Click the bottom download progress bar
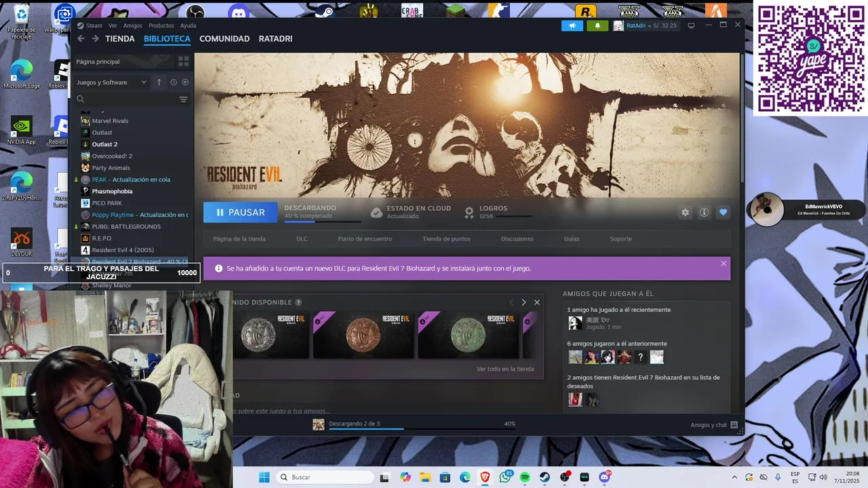The height and width of the screenshot is (488, 868). pyautogui.click(x=421, y=429)
